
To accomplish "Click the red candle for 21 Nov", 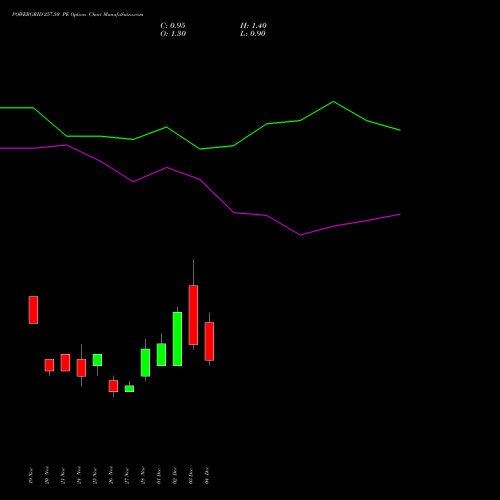I will (x=65, y=362).
